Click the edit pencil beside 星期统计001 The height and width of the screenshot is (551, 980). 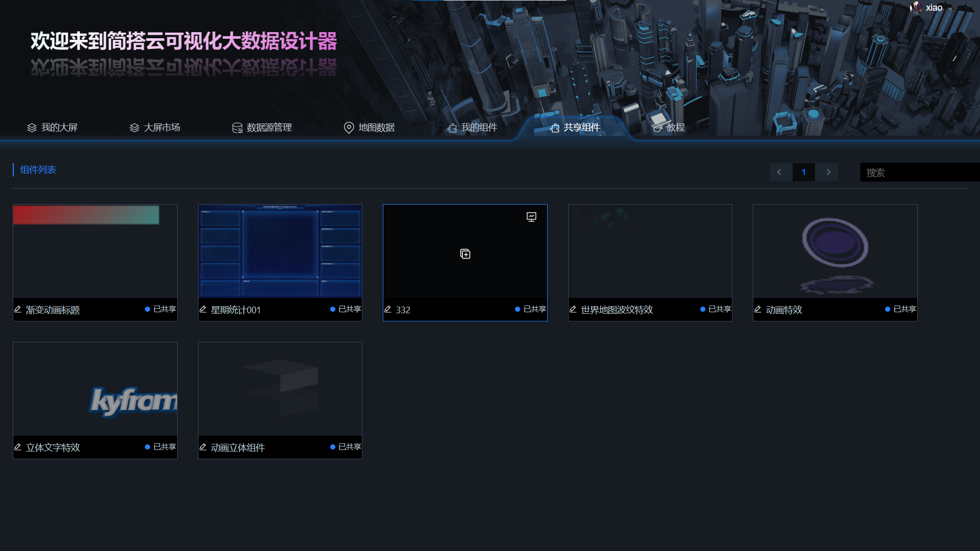pos(203,310)
